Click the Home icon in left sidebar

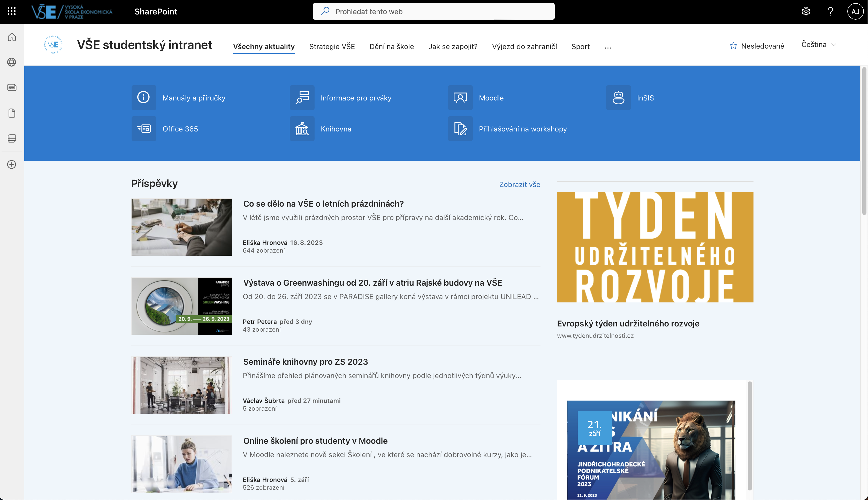[x=12, y=37]
